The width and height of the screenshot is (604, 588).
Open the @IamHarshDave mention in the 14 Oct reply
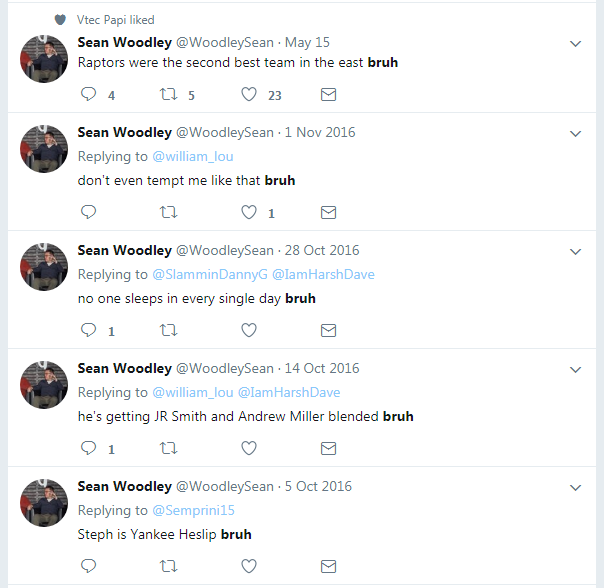click(289, 392)
